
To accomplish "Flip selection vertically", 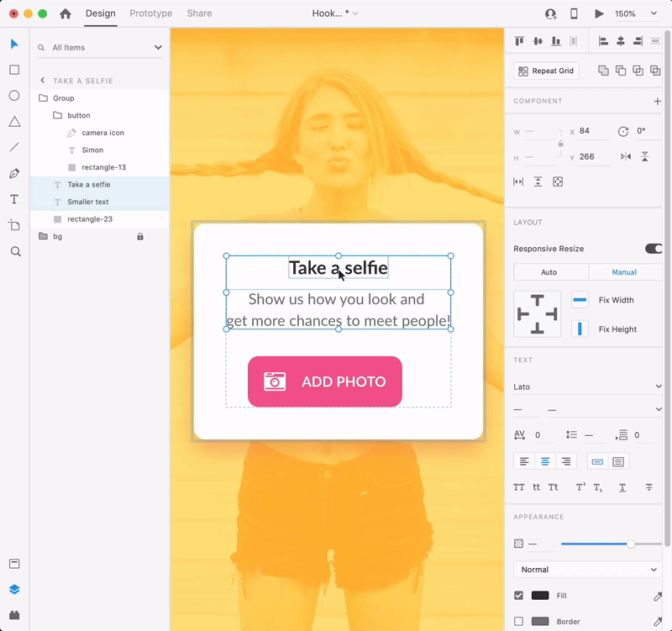I will coord(645,156).
